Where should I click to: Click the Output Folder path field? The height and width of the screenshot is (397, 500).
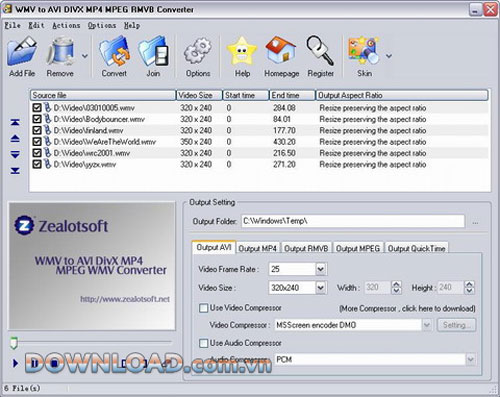pos(353,221)
